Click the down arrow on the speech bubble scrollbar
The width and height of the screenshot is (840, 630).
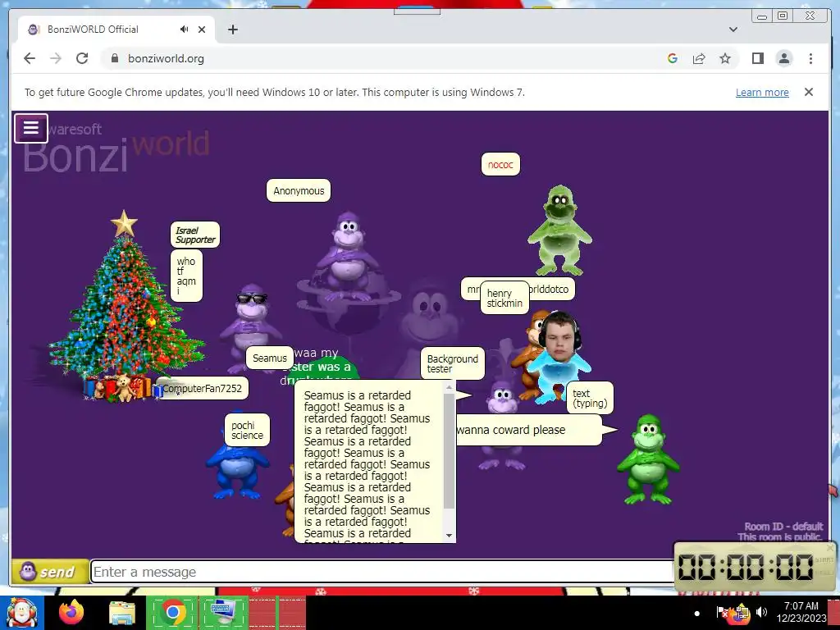449,535
